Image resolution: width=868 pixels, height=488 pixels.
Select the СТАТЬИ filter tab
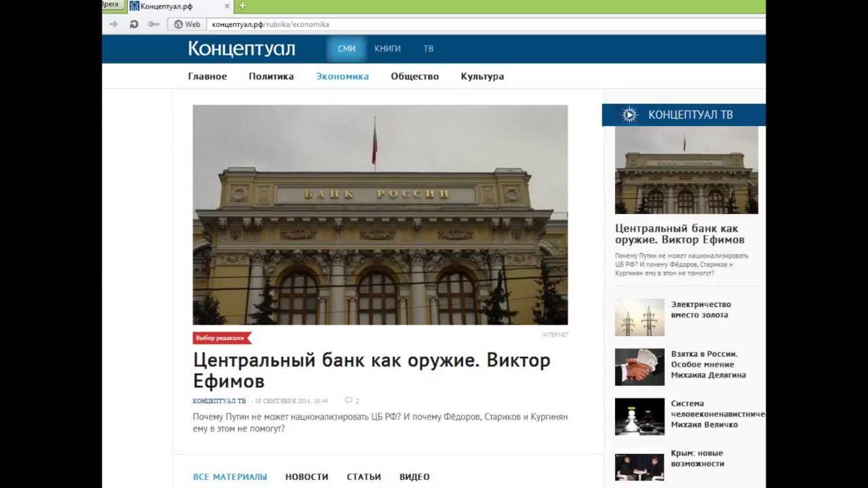coord(363,477)
